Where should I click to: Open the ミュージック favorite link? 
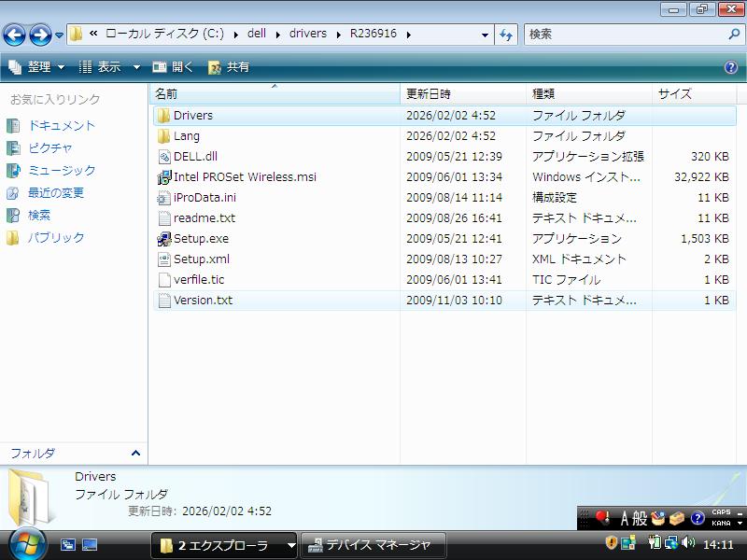pos(62,171)
